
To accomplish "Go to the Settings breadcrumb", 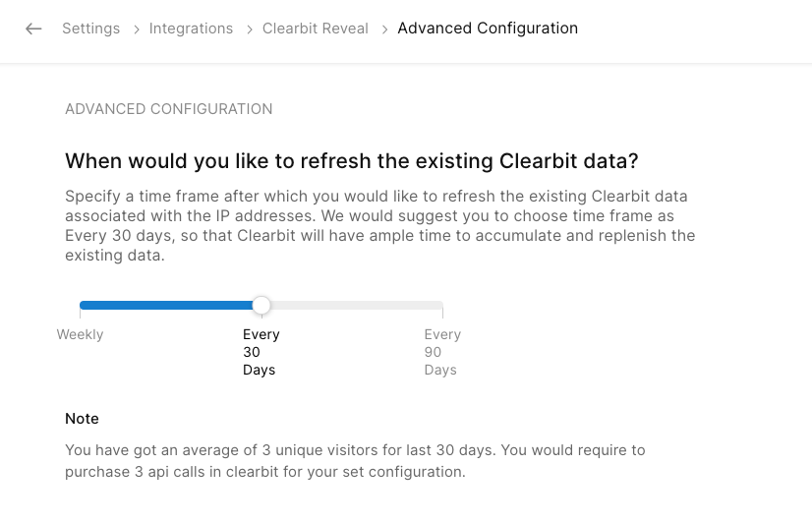I will [x=90, y=29].
